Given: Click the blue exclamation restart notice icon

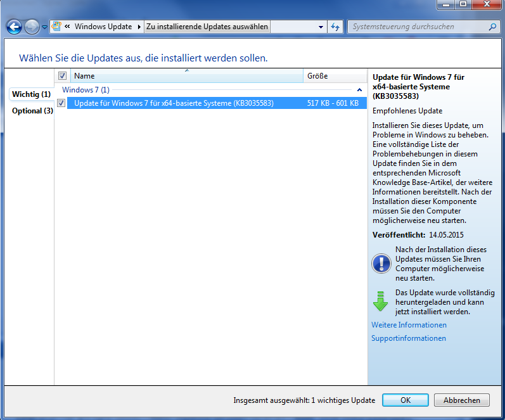Looking at the screenshot, I should (x=381, y=264).
